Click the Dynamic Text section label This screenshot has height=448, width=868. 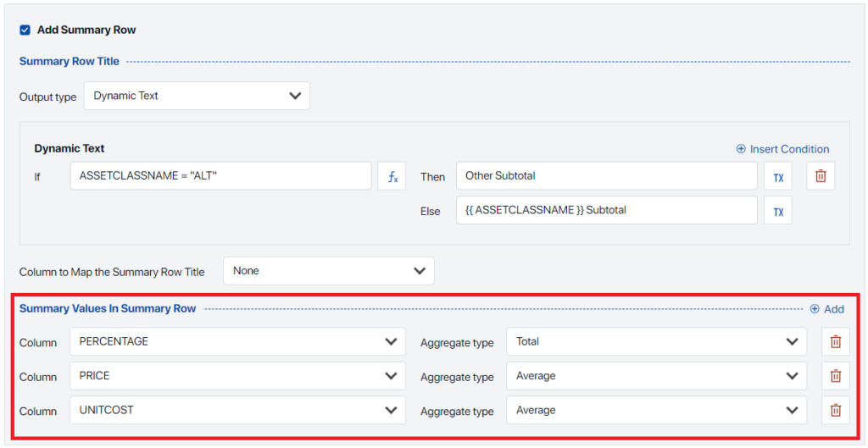(x=70, y=148)
